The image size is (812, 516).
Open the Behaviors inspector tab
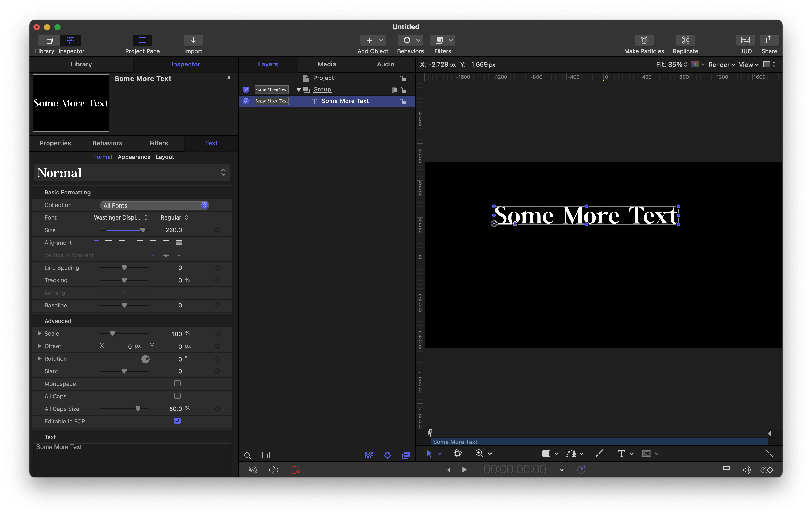coord(107,143)
